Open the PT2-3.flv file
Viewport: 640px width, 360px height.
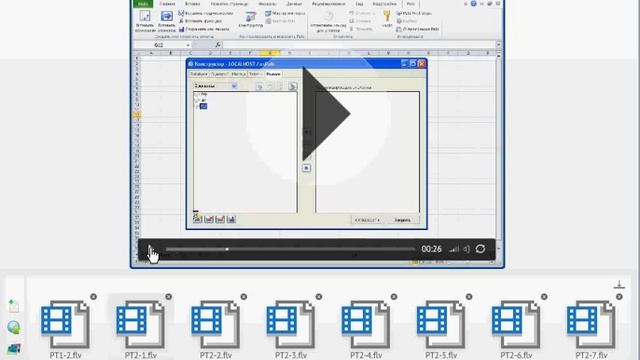[x=291, y=329]
